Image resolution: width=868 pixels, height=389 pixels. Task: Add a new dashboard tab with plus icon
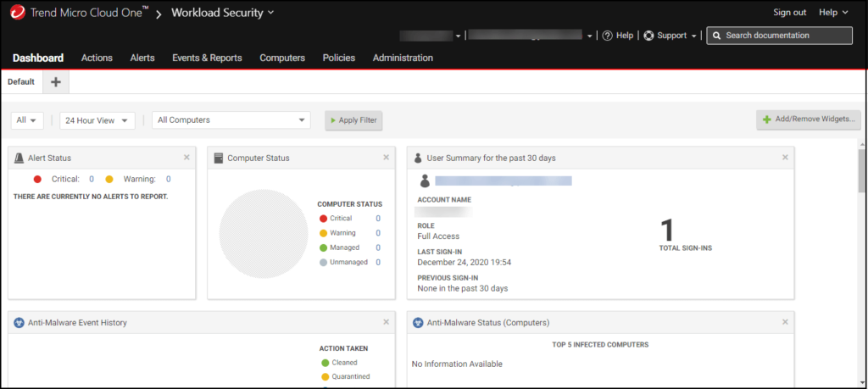point(55,82)
